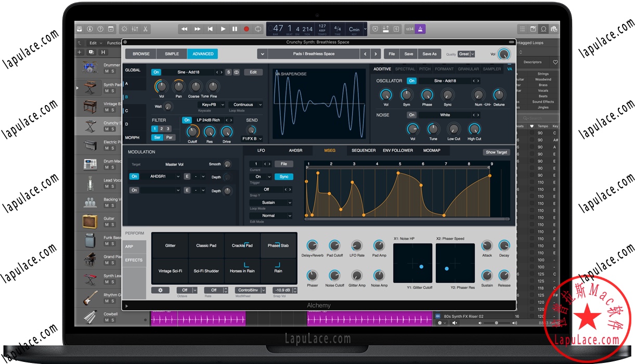Open the Control5Inv ModWheel dropdown
This screenshot has width=635, height=364.
pos(251,290)
